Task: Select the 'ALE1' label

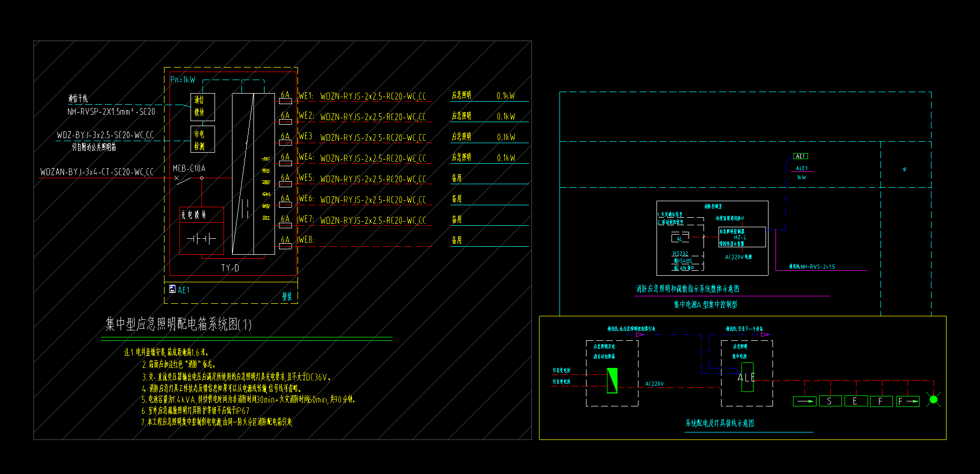Action: (801, 169)
